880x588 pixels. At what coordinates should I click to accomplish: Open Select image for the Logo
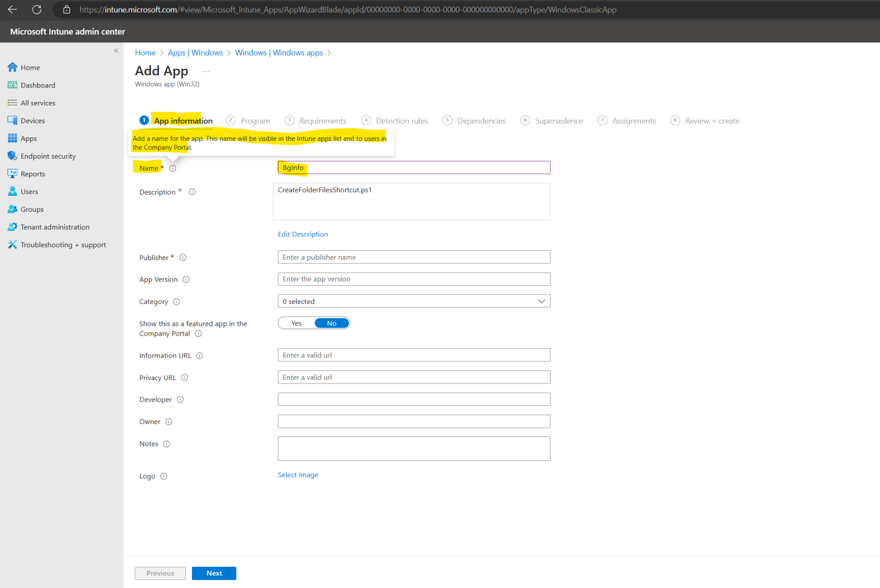(298, 475)
